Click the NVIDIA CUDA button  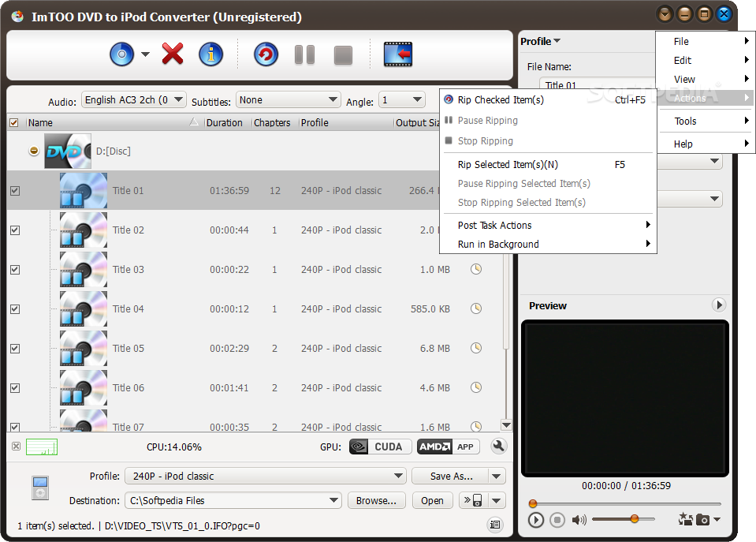(380, 447)
